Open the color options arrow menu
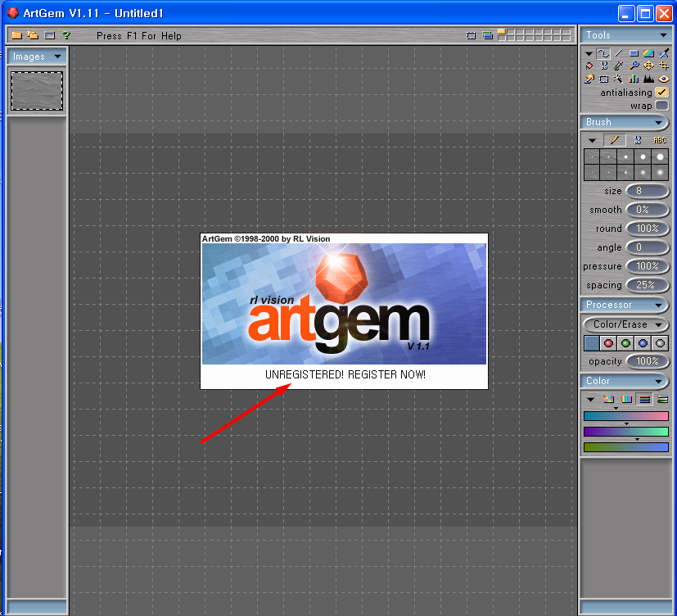The height and width of the screenshot is (616, 677). coord(591,400)
